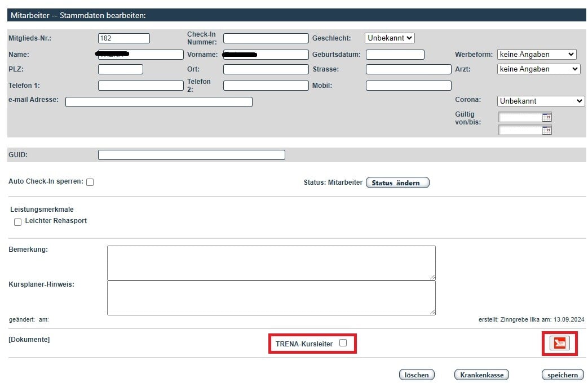Enable Auto Check-In sperren checkbox

pos(90,182)
